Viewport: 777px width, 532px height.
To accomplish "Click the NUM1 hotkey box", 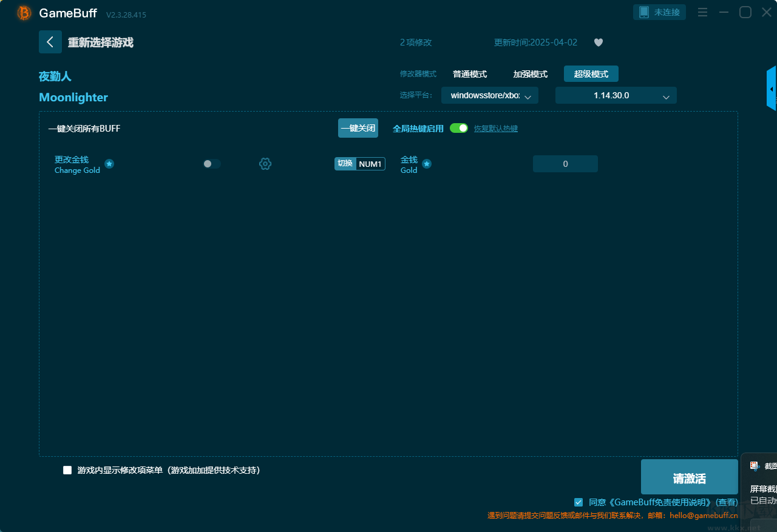I will (370, 164).
